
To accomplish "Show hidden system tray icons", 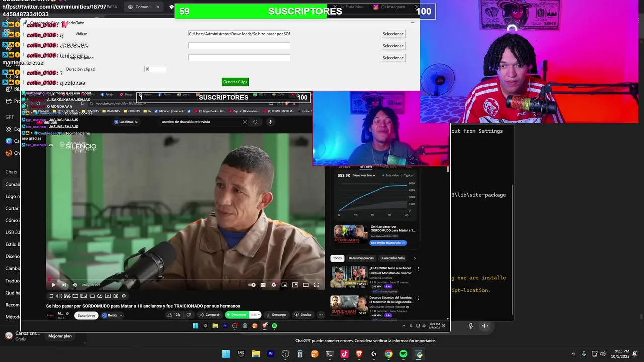I will [573, 354].
